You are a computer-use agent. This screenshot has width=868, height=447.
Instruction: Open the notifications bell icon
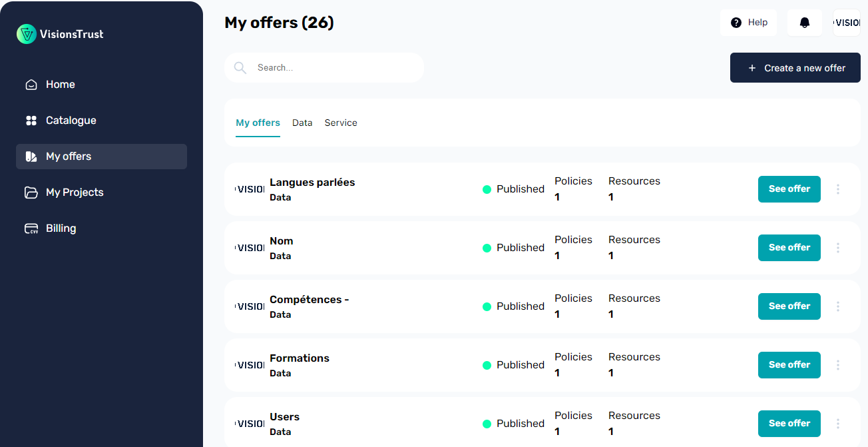click(x=805, y=23)
